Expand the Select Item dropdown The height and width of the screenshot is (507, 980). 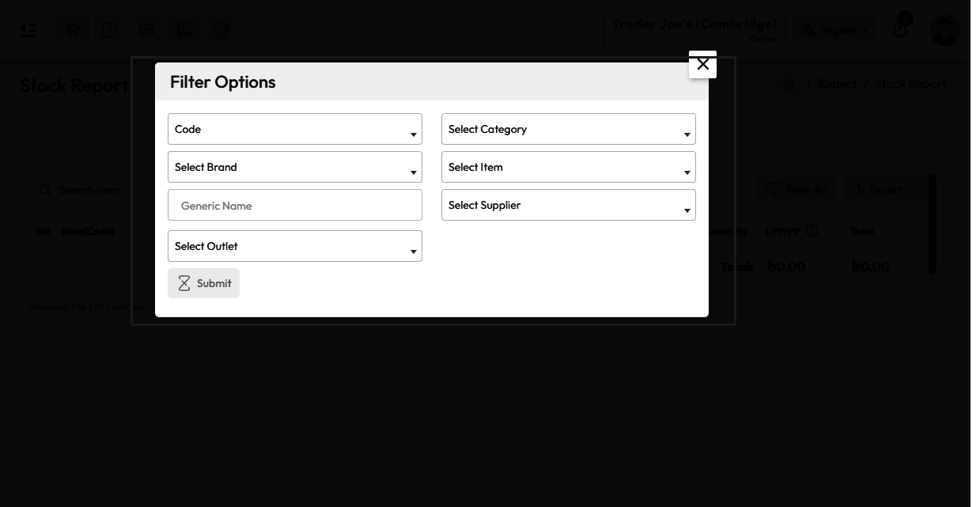569,167
